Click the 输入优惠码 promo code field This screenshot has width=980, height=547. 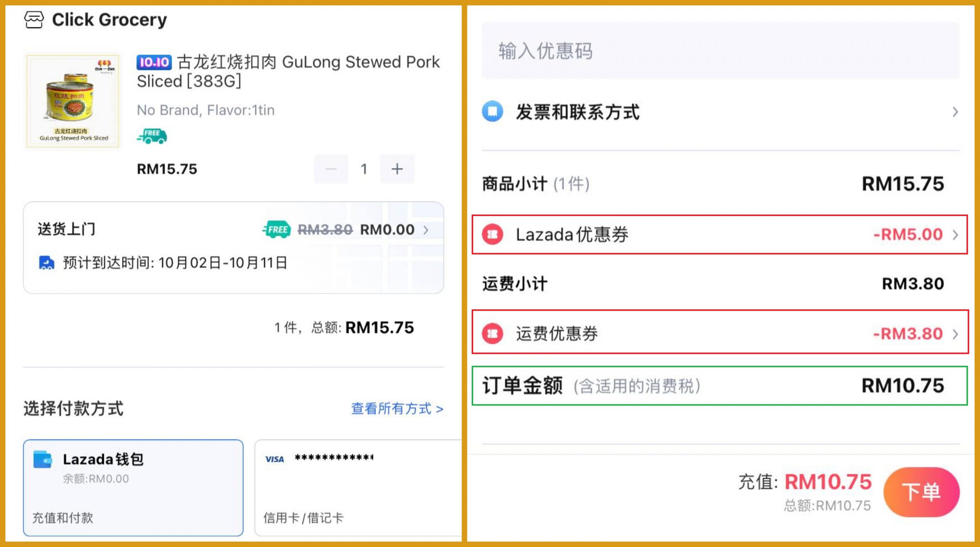tap(720, 50)
